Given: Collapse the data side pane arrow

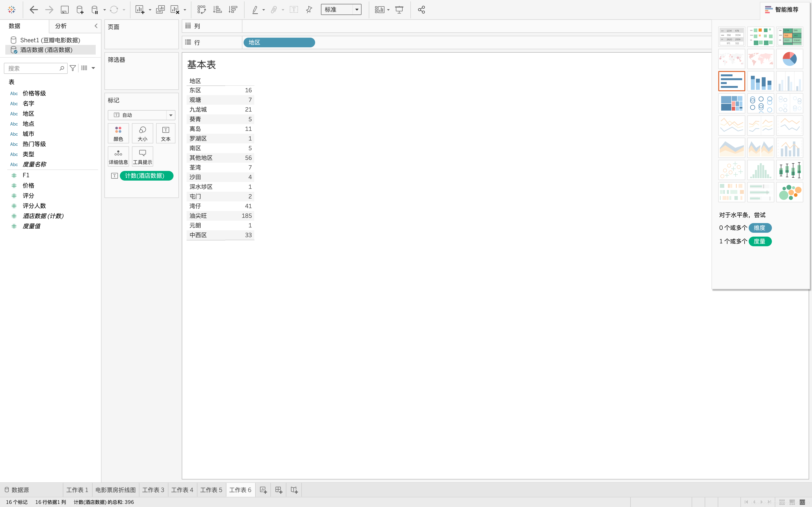Looking at the screenshot, I should (x=96, y=26).
